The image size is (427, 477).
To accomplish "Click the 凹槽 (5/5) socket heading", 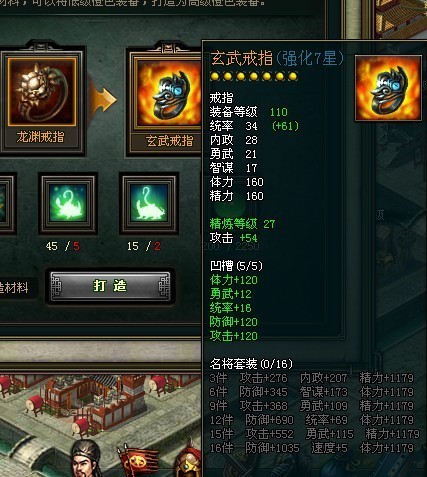I will pyautogui.click(x=236, y=266).
